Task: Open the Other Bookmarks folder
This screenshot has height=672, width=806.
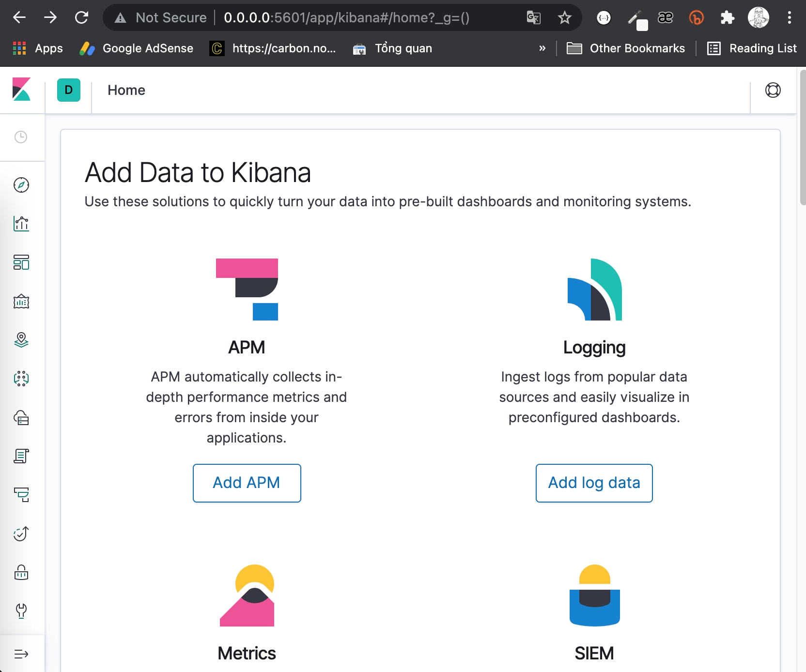Action: [626, 48]
